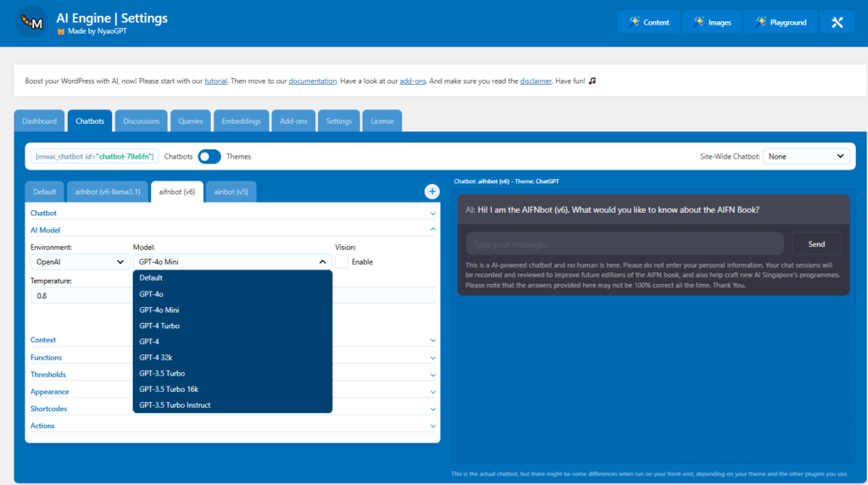868x485 pixels.
Task: Choose GPT-3.5 Turbo Instruct option
Action: (175, 405)
